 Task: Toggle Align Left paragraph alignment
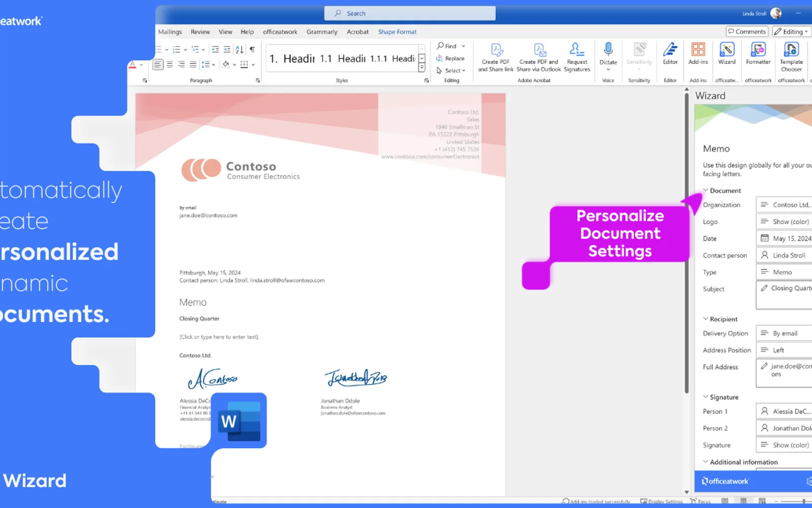158,65
